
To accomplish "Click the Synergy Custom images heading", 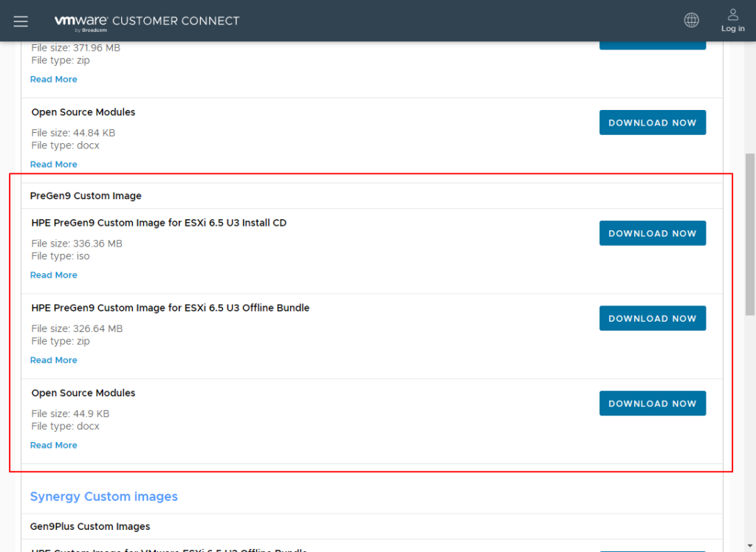I will [x=103, y=497].
